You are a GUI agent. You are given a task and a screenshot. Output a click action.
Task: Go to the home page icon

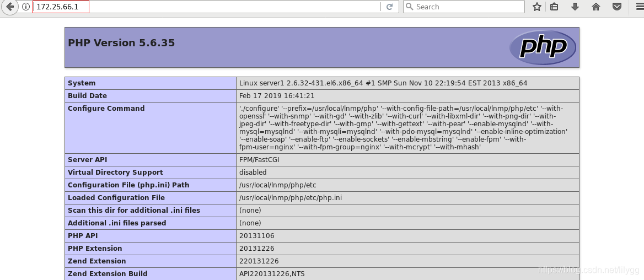coord(596,7)
